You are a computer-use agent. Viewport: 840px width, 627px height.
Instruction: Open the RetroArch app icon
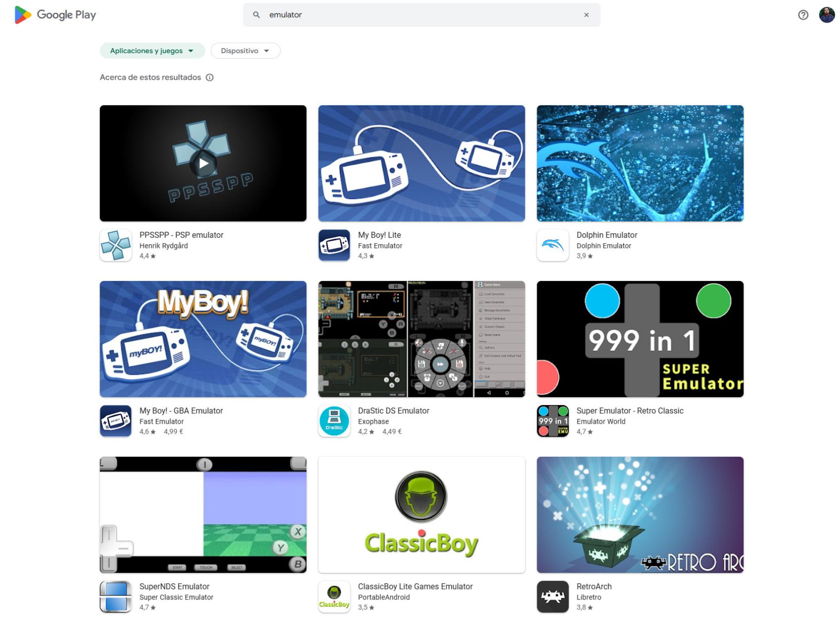click(553, 596)
